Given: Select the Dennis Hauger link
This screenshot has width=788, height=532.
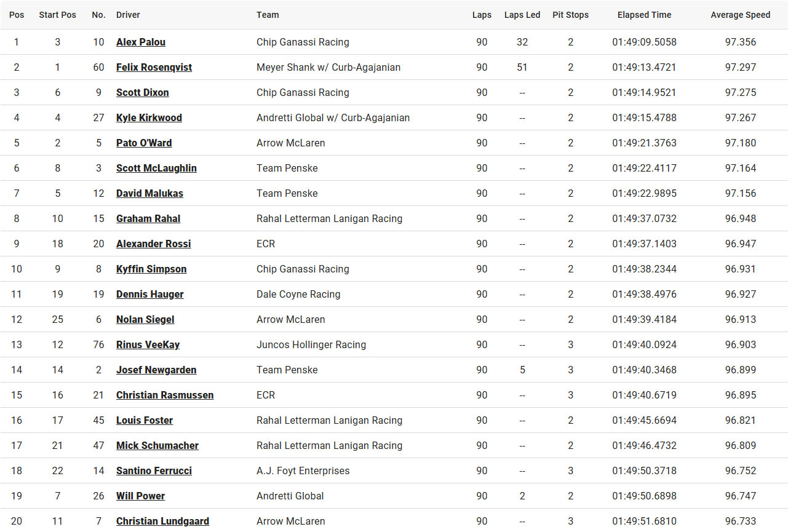Looking at the screenshot, I should click(149, 295).
